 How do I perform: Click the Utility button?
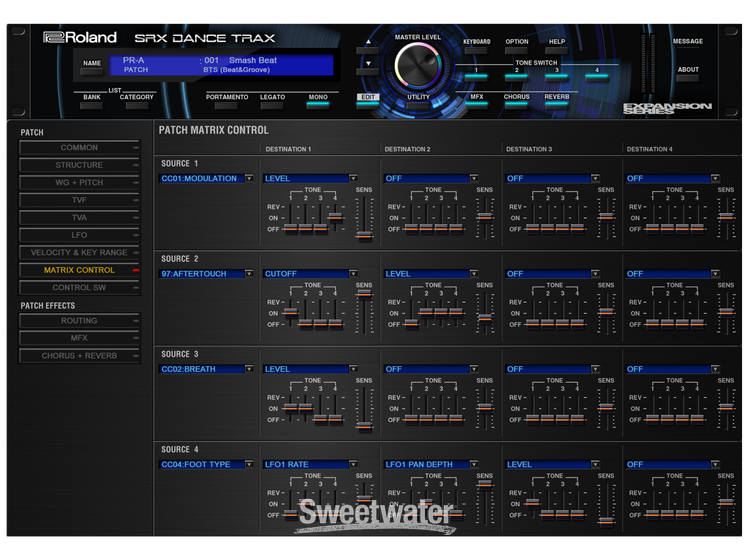point(418,105)
